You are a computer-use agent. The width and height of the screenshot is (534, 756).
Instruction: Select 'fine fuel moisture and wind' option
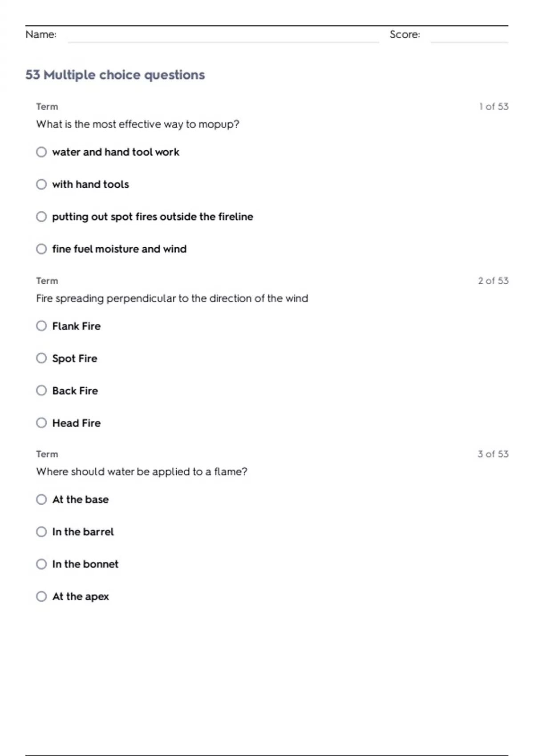point(41,249)
